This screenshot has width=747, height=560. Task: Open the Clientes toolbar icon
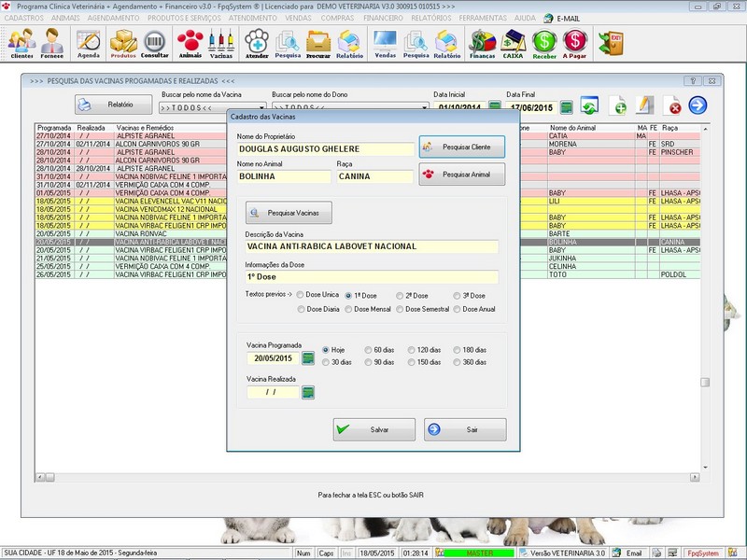pos(21,43)
